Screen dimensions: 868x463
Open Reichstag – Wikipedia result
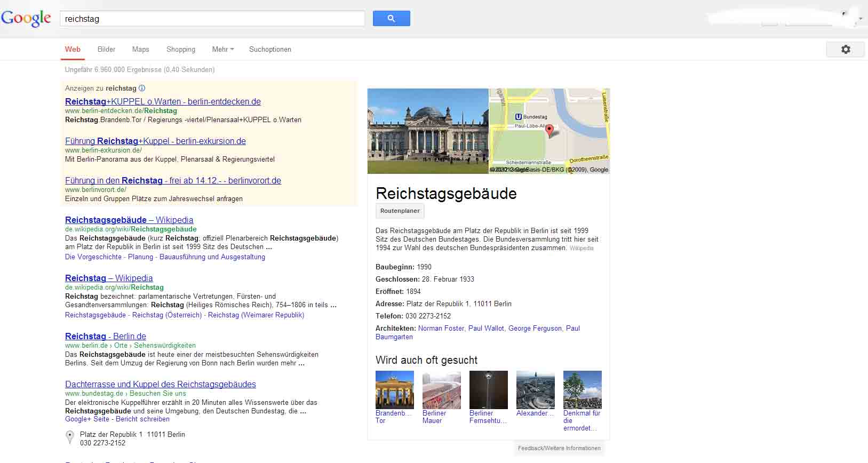[x=109, y=278]
